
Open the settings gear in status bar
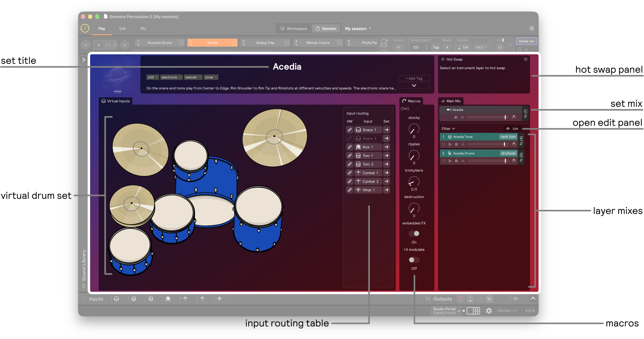[x=489, y=311]
